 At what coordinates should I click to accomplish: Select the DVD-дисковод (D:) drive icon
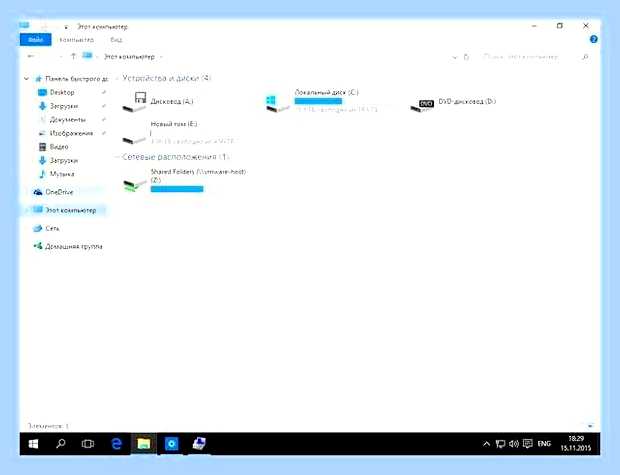pyautogui.click(x=422, y=105)
